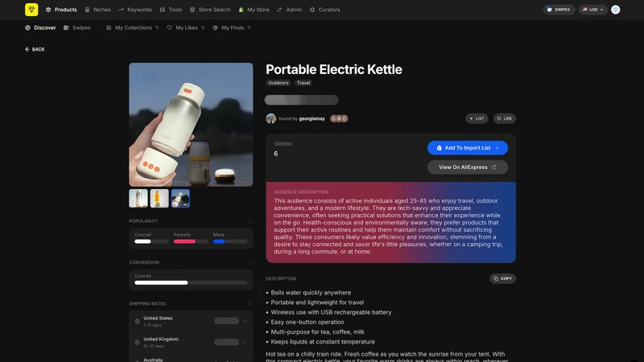This screenshot has height=362, width=644.
Task: Select the first product thumbnail
Action: [x=138, y=198]
